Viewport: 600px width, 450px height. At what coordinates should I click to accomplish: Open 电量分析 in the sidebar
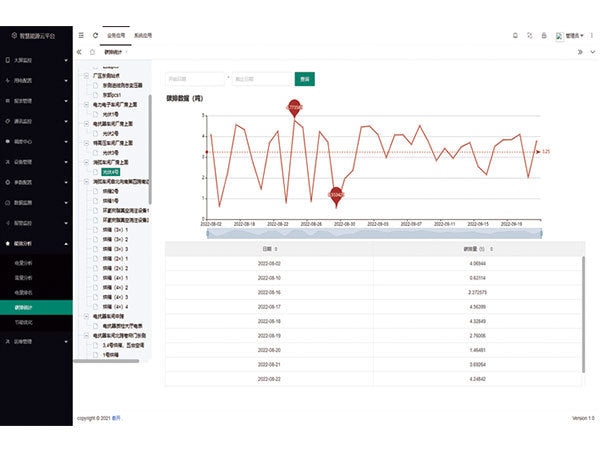point(23,263)
